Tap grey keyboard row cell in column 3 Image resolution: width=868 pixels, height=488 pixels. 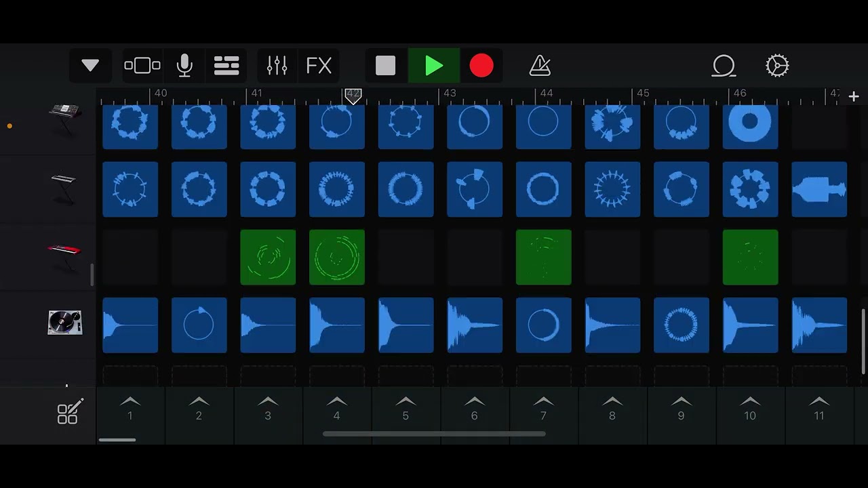tap(268, 190)
